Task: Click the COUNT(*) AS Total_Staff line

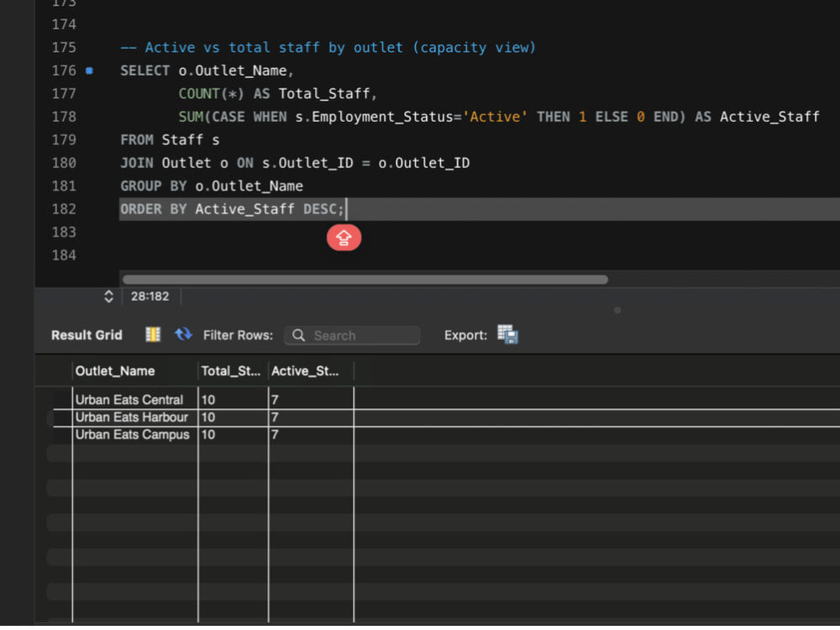Action: tap(277, 94)
